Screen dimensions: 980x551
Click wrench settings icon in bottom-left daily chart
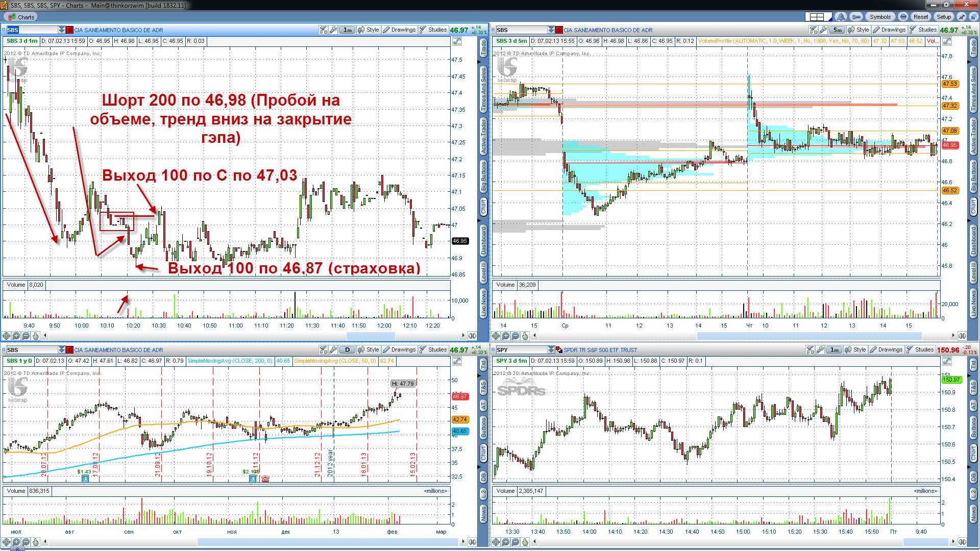coord(333,350)
